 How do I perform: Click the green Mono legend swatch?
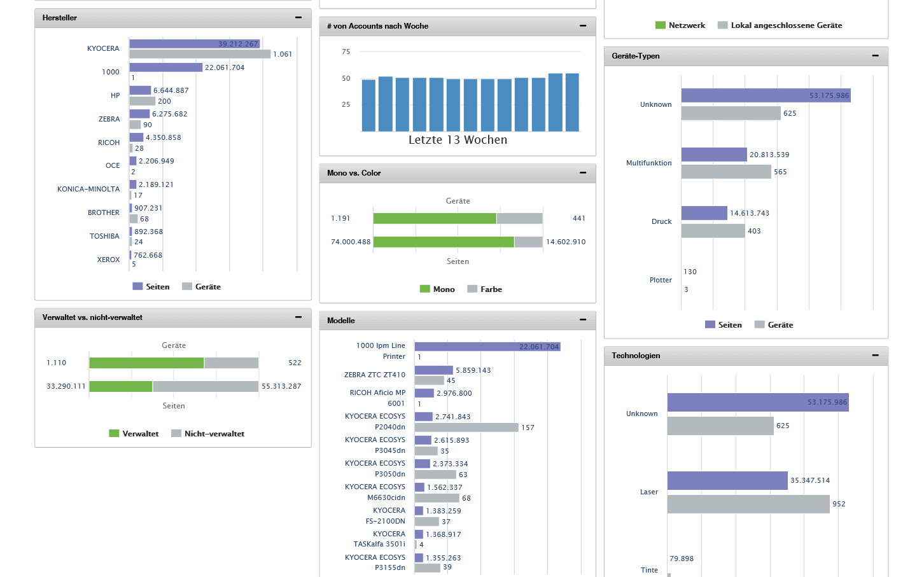(x=425, y=289)
